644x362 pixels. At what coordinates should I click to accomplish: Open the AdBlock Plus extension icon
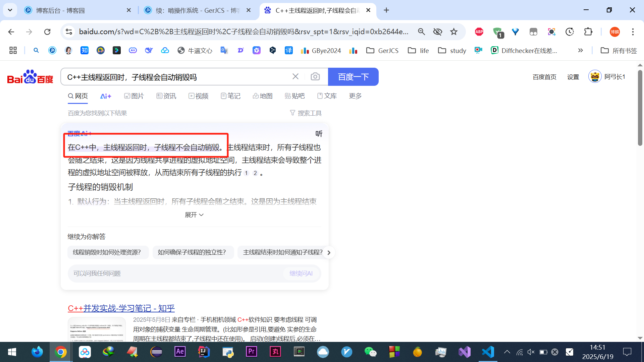[479, 32]
